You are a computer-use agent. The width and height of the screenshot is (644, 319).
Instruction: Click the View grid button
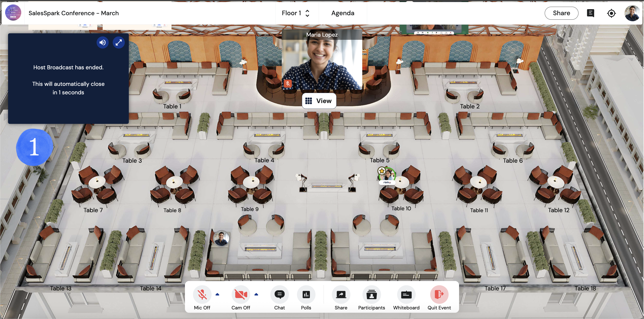click(x=319, y=101)
